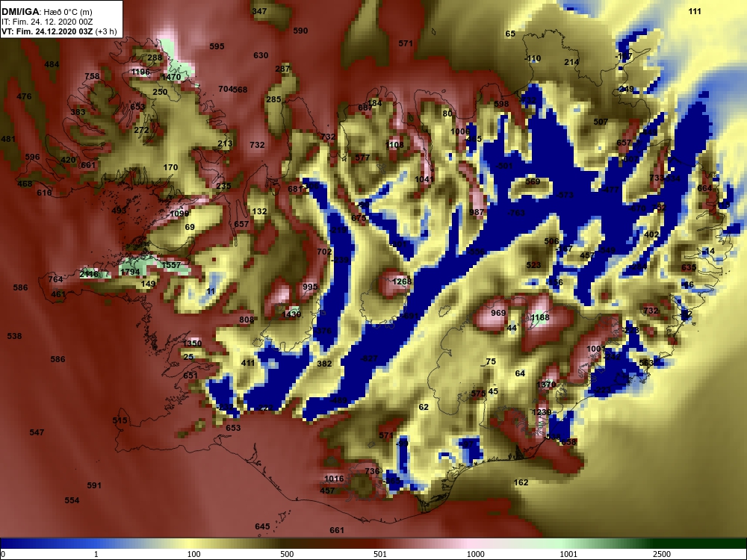Click the map value 630
The width and height of the screenshot is (747, 560).
[x=261, y=56]
